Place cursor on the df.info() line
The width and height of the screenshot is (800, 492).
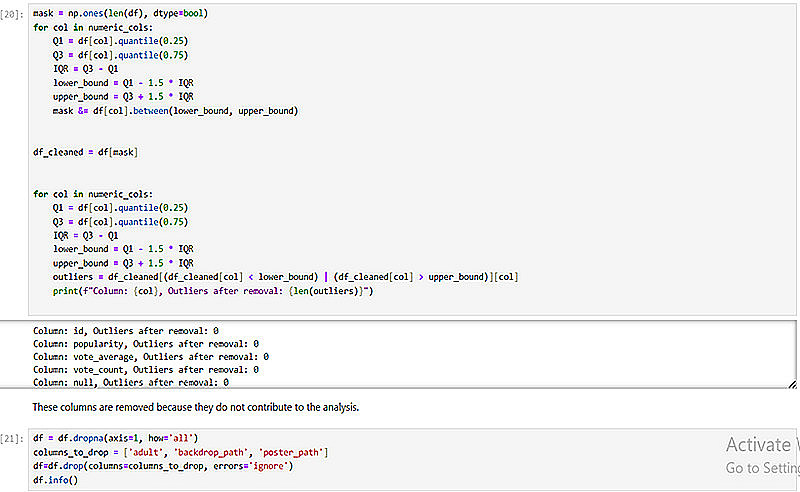point(56,480)
